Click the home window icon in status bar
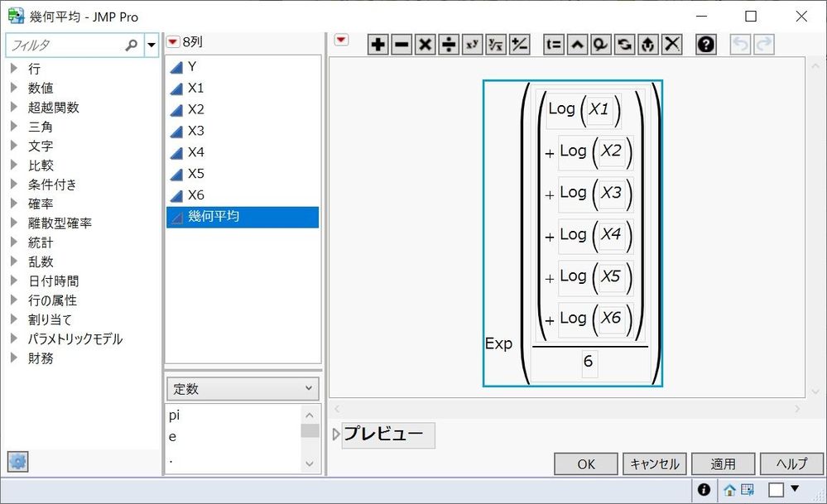 [x=729, y=490]
